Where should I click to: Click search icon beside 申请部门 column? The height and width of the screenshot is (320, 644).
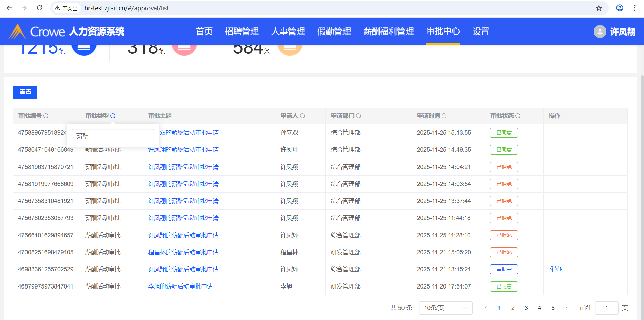pyautogui.click(x=358, y=116)
